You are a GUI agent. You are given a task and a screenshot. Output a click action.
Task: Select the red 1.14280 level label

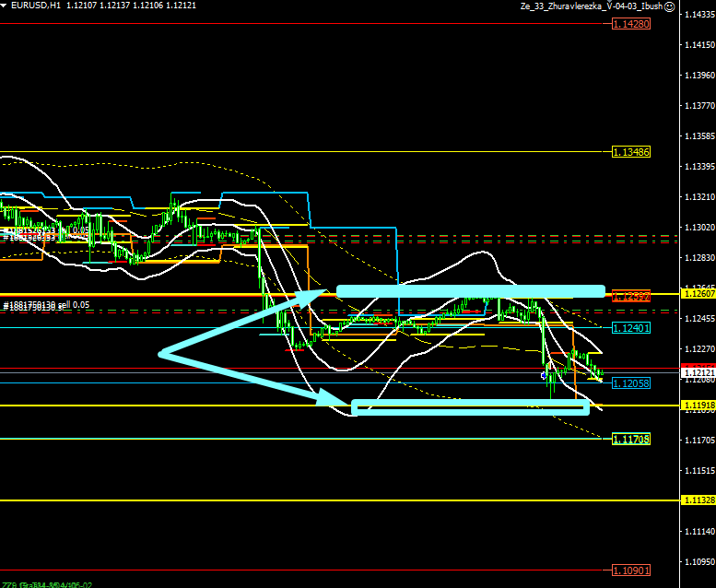(x=631, y=24)
